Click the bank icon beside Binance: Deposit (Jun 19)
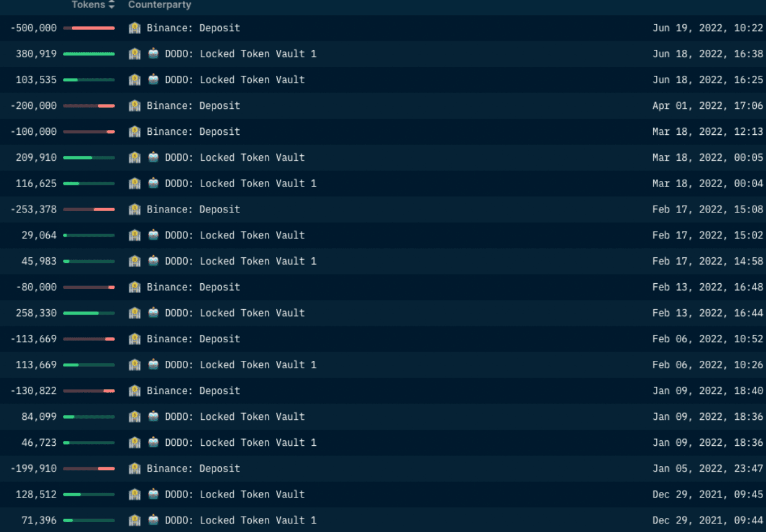The image size is (766, 532). click(x=134, y=28)
